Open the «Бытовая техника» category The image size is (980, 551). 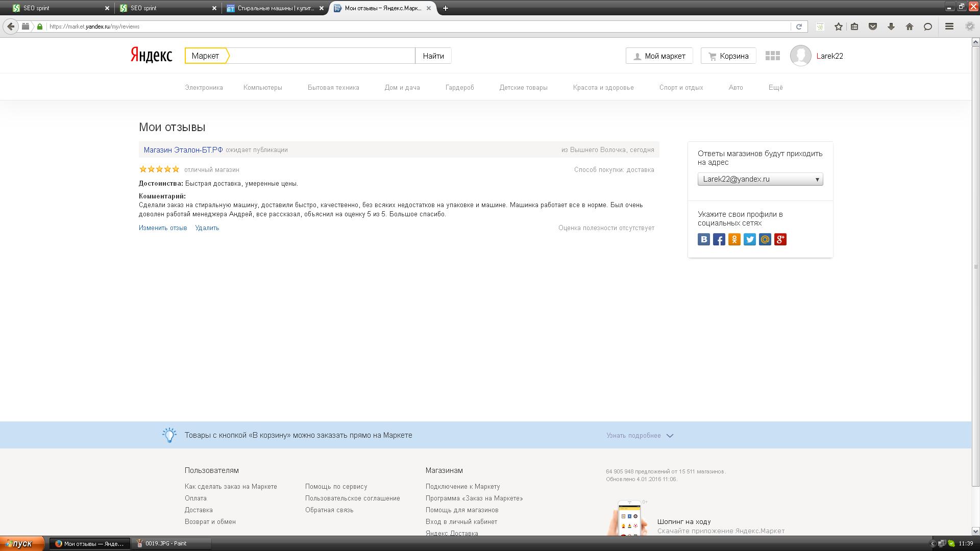pos(333,87)
